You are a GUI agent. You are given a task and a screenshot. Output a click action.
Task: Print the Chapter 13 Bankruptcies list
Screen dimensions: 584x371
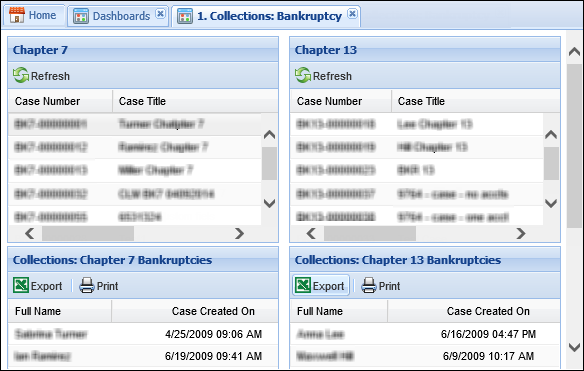point(381,286)
